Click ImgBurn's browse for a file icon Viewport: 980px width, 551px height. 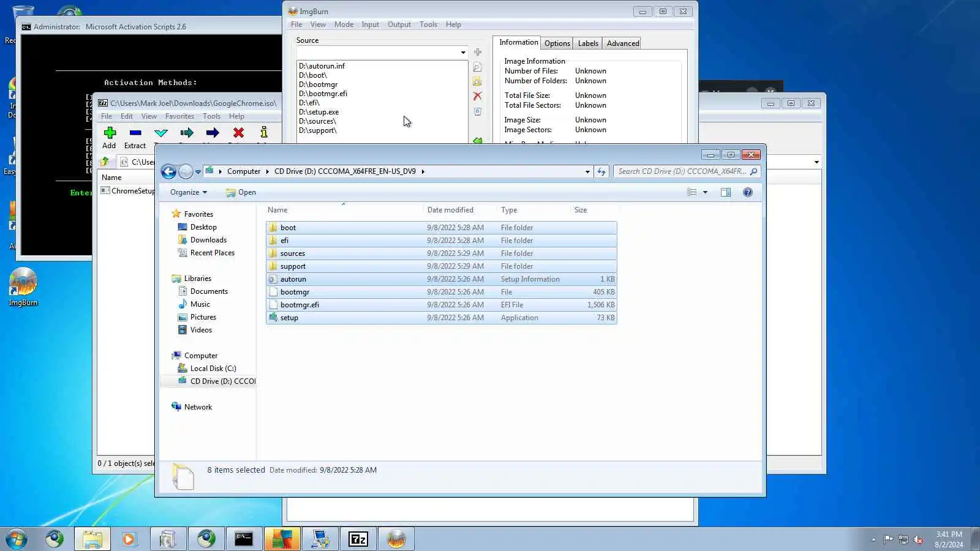[x=478, y=67]
